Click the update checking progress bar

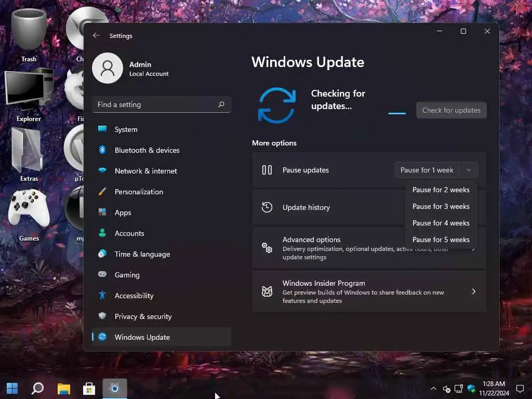pos(397,113)
